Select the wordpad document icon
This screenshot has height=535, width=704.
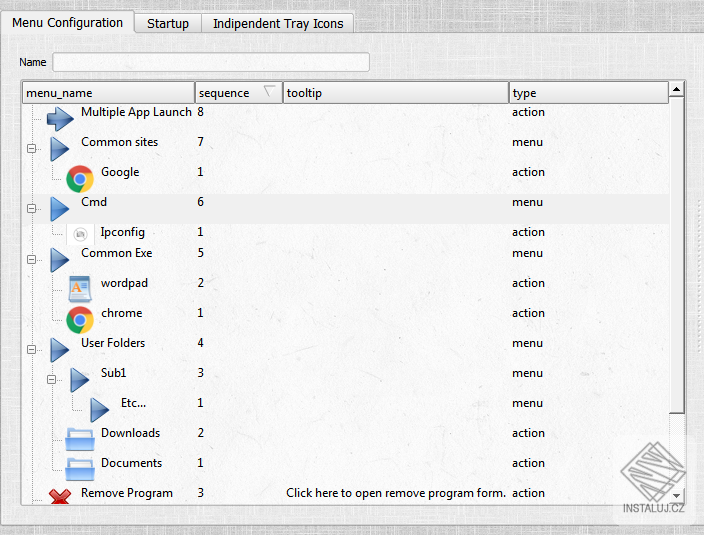coord(80,289)
